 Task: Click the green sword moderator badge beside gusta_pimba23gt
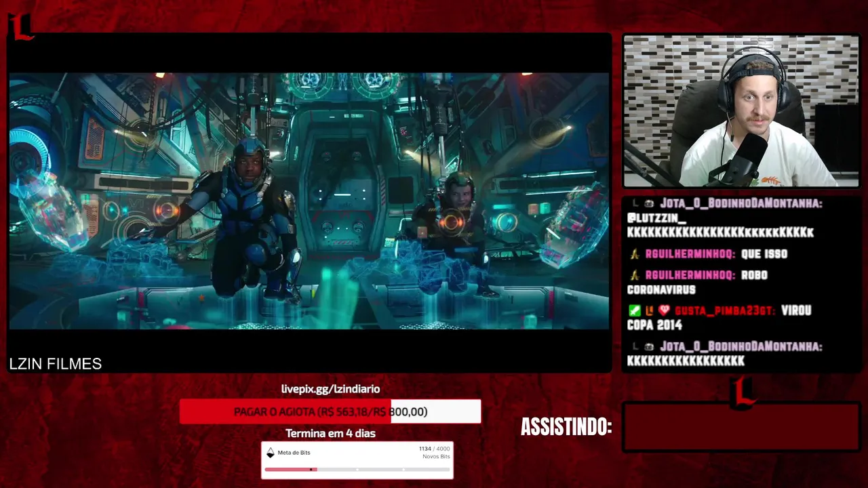coord(634,310)
